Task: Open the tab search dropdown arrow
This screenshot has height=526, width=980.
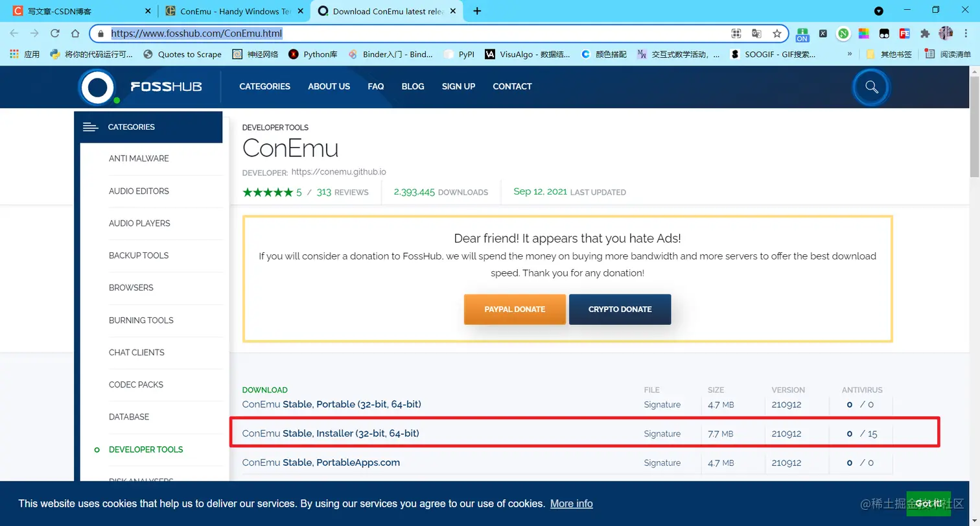Action: pyautogui.click(x=879, y=11)
